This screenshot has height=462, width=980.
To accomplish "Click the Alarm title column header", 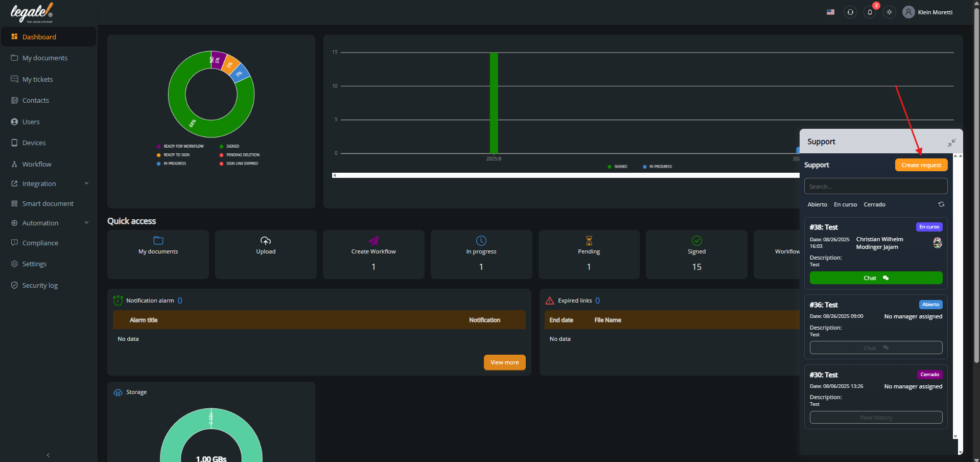I will pos(144,320).
